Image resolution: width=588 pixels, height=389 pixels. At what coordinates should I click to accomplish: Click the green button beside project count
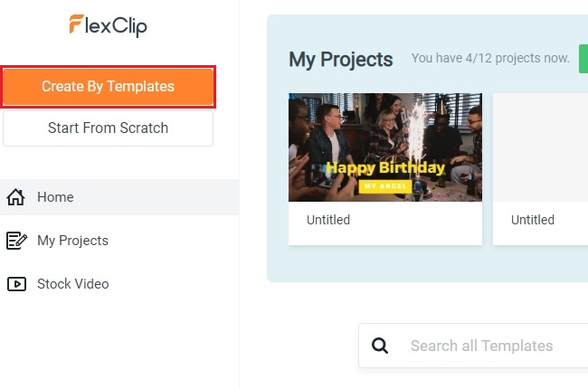coord(583,59)
